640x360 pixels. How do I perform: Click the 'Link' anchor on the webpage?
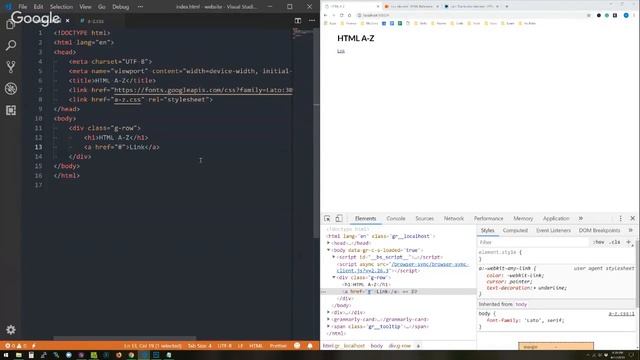pos(341,51)
